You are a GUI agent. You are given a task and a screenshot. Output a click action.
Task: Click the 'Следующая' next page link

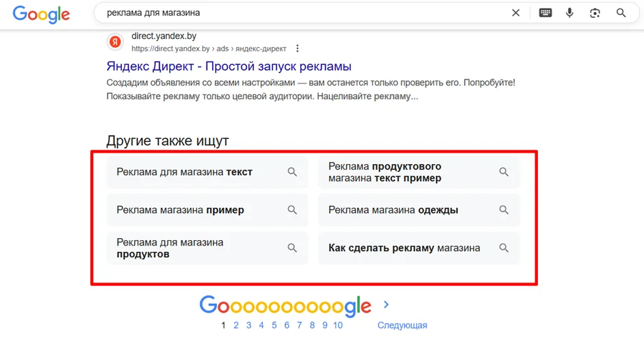402,325
